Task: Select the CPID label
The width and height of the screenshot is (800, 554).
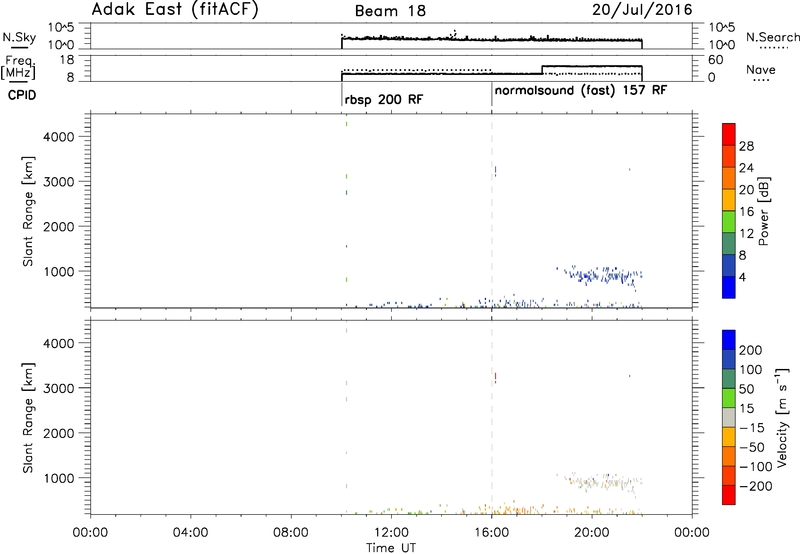Action: pyautogui.click(x=22, y=95)
